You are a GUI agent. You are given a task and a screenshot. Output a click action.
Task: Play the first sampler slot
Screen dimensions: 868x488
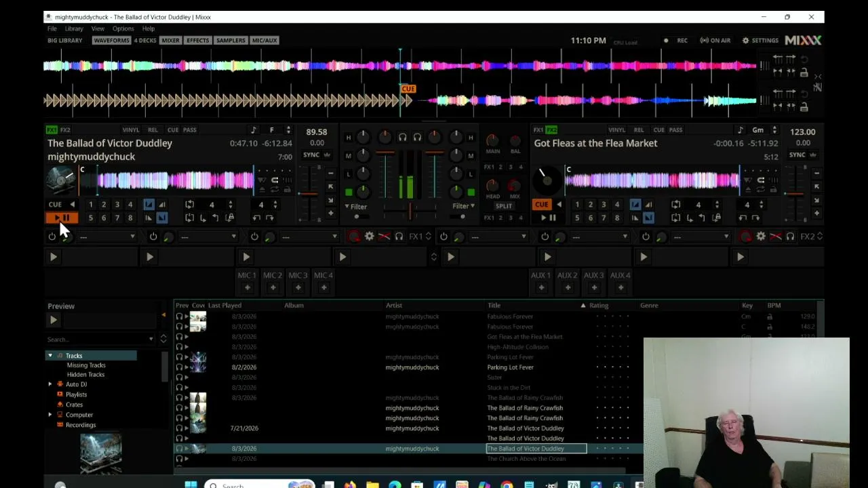53,257
